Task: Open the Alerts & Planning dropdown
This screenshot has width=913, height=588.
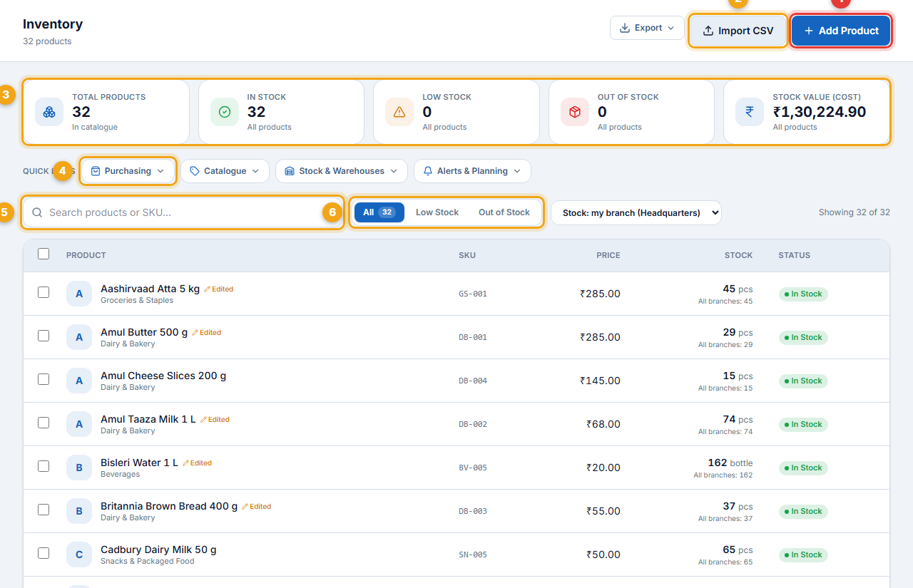Action: tap(472, 171)
